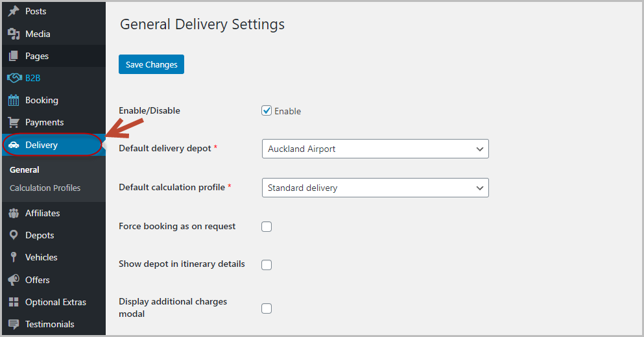The width and height of the screenshot is (644, 337).
Task: Click the Enable label text
Action: tap(287, 112)
